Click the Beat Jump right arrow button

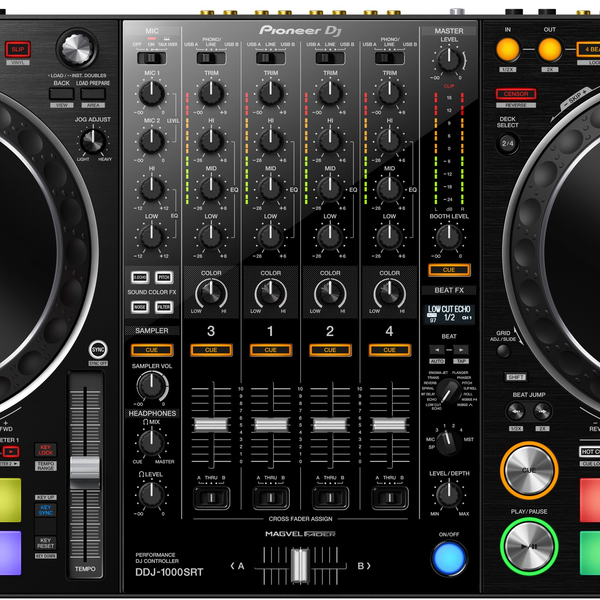tap(542, 412)
